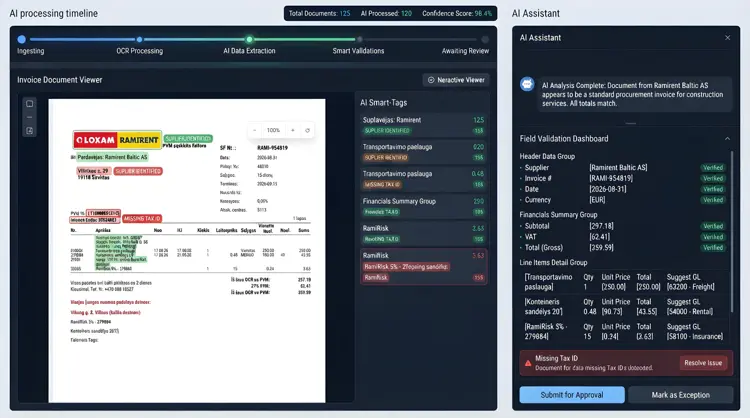Click the [54000 - Rental] suggested GL
This screenshot has height=418, width=750.
690,311
